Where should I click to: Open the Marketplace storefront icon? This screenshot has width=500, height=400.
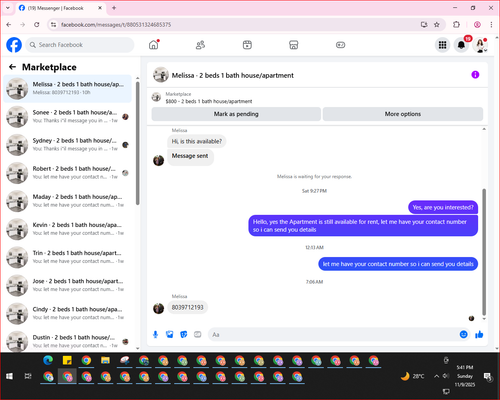(x=294, y=45)
